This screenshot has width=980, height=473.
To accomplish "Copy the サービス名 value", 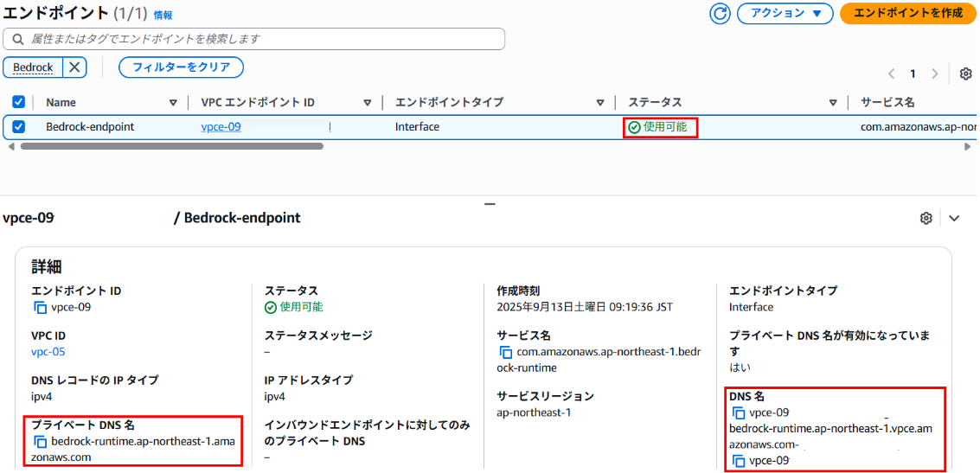I will coord(506,353).
